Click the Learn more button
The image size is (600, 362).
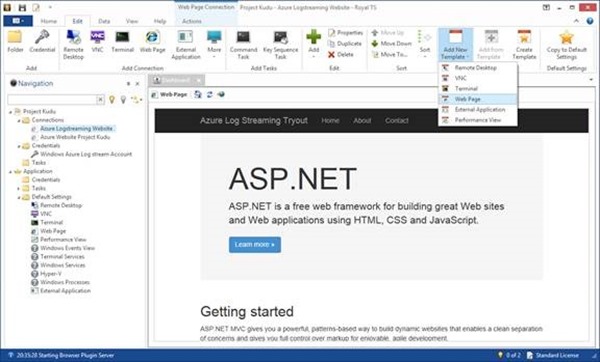pos(255,245)
